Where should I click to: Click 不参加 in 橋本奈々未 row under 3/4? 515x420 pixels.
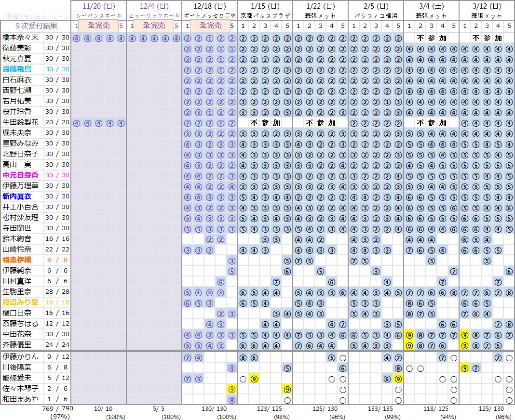(431, 38)
